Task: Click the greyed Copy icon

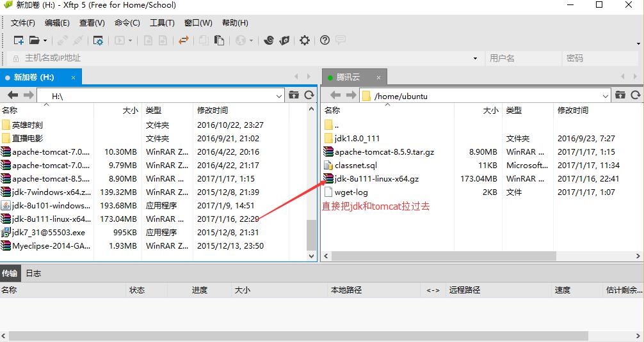Action: point(204,40)
